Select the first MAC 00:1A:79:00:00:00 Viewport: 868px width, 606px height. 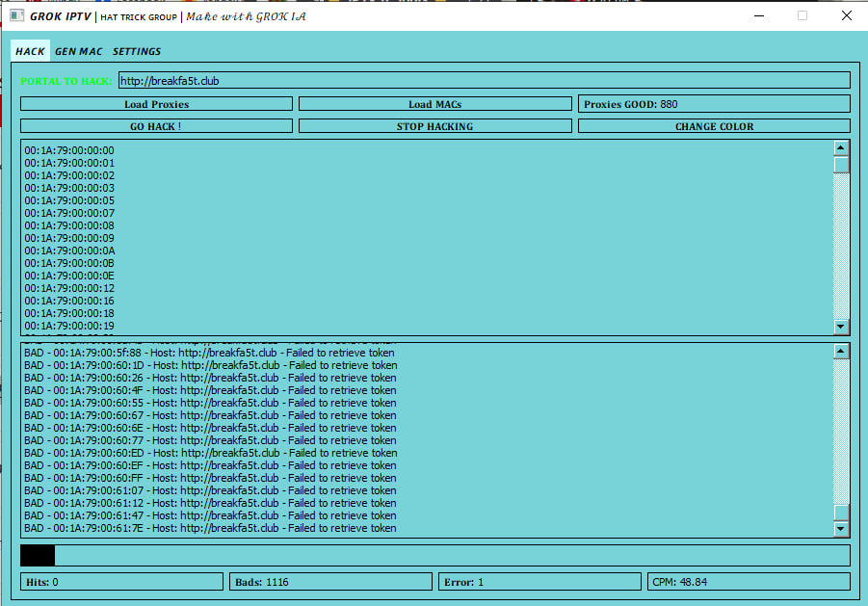(x=69, y=150)
